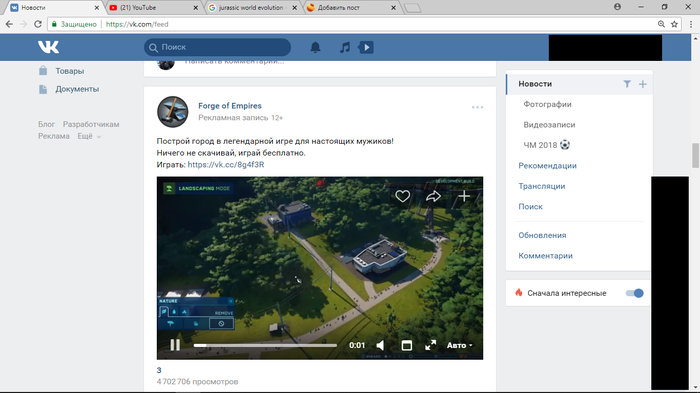Click the address bar URL
Image resolution: width=700 pixels, height=393 pixels.
click(x=137, y=24)
